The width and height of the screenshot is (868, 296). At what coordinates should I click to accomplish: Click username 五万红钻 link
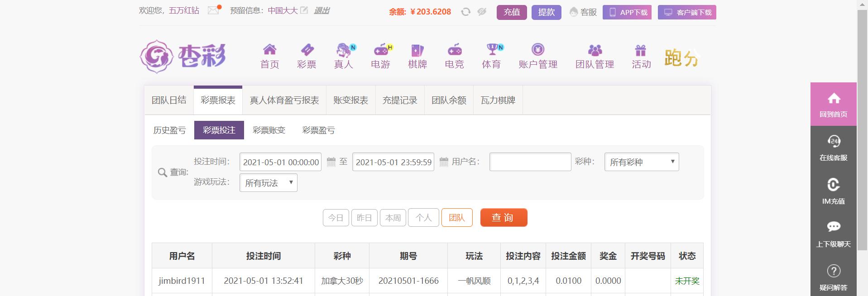pos(184,10)
